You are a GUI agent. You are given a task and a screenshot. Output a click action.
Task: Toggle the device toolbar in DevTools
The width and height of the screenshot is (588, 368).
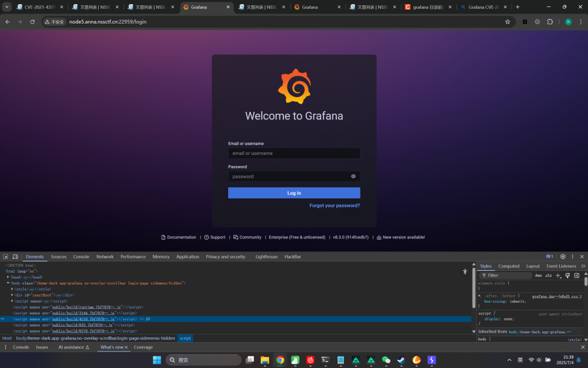point(15,257)
